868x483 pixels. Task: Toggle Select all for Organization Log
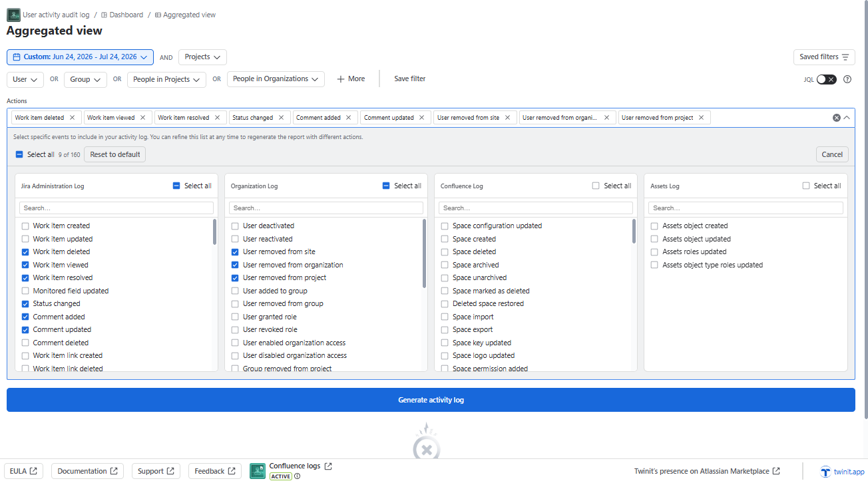pyautogui.click(x=386, y=186)
